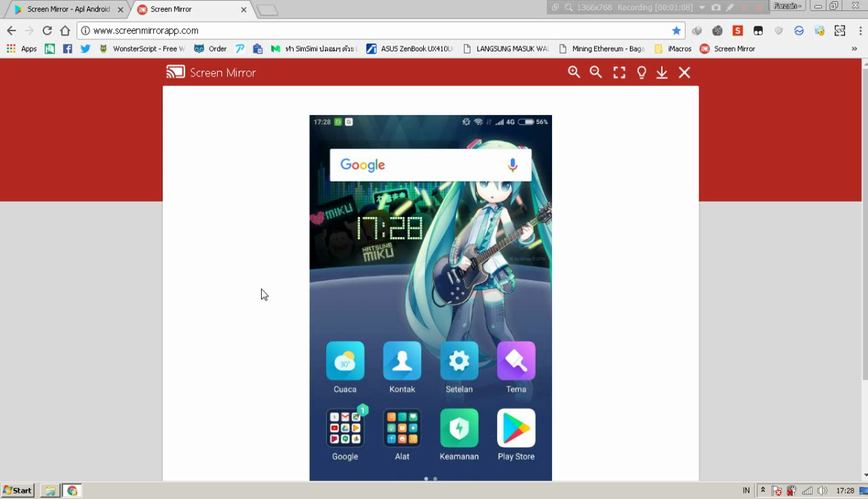Click the download arrow in Screen Mirror header
The width and height of the screenshot is (868, 499).
662,73
